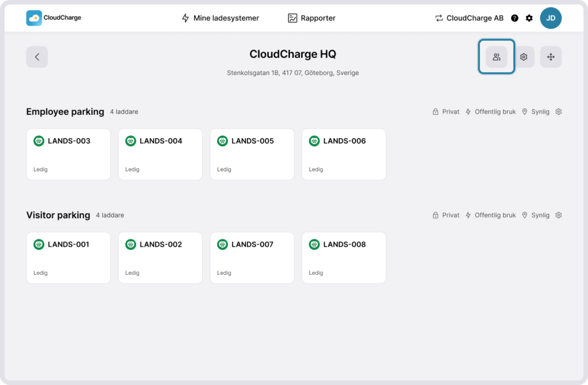Click the back arrow button

tap(37, 57)
